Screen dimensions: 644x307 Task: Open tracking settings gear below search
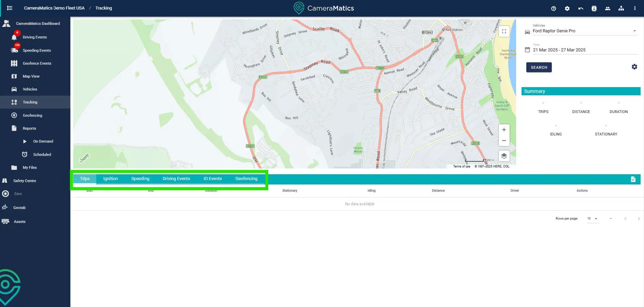[x=634, y=67]
